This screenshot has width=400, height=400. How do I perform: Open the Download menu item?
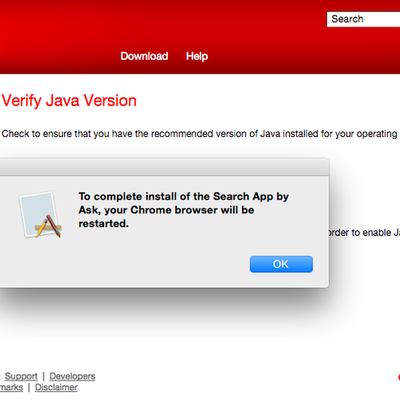coord(144,56)
